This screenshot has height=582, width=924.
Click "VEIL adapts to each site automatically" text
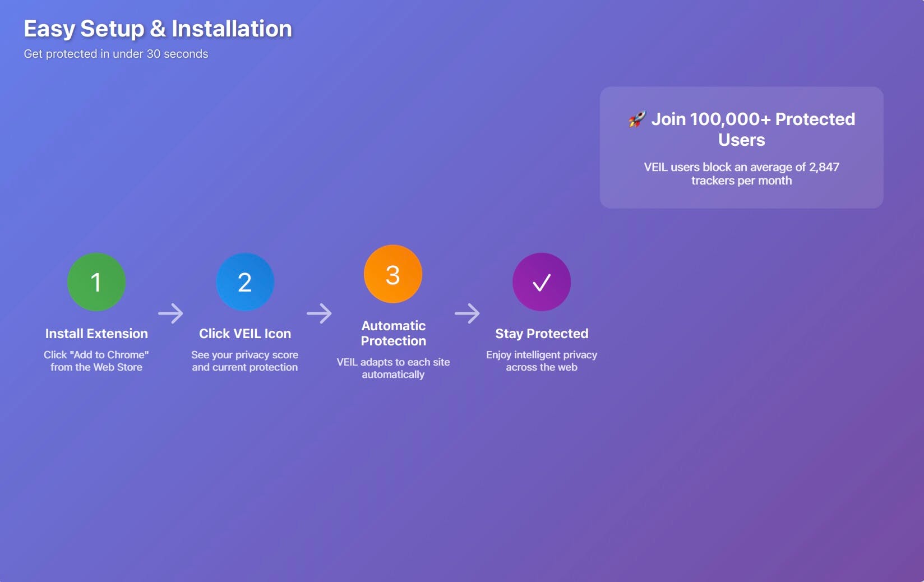pyautogui.click(x=393, y=368)
